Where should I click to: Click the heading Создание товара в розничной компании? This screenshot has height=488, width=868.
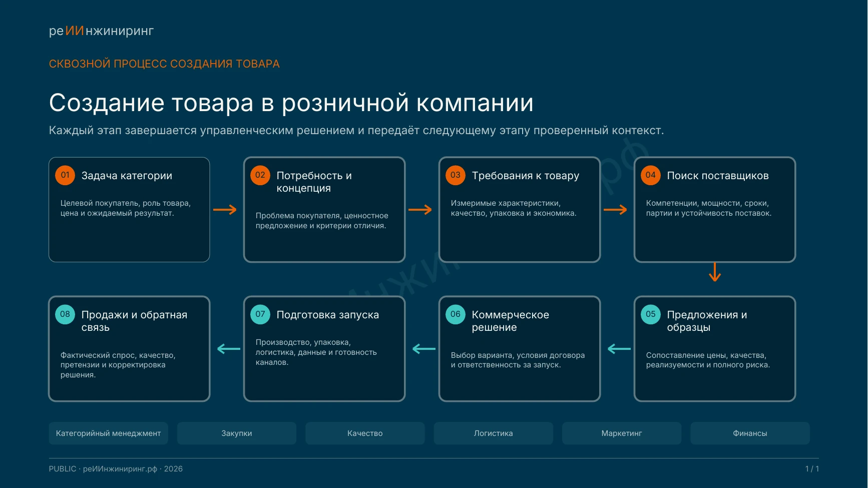click(x=291, y=103)
